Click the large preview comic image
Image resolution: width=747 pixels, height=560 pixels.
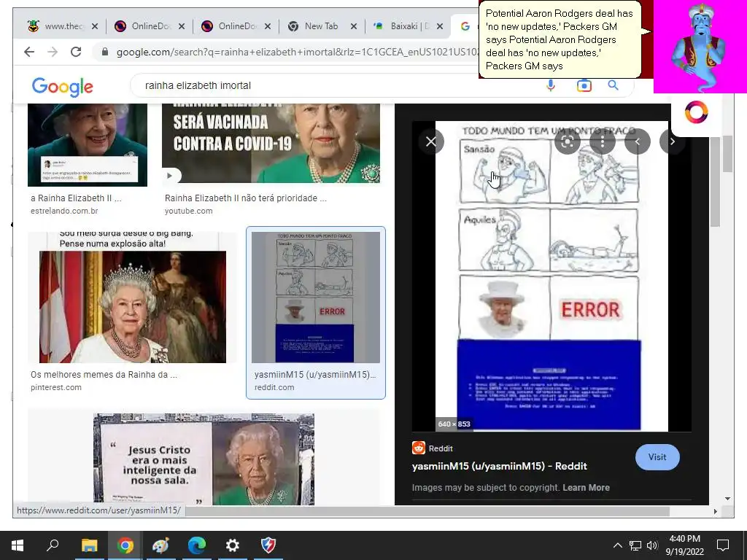point(551,276)
